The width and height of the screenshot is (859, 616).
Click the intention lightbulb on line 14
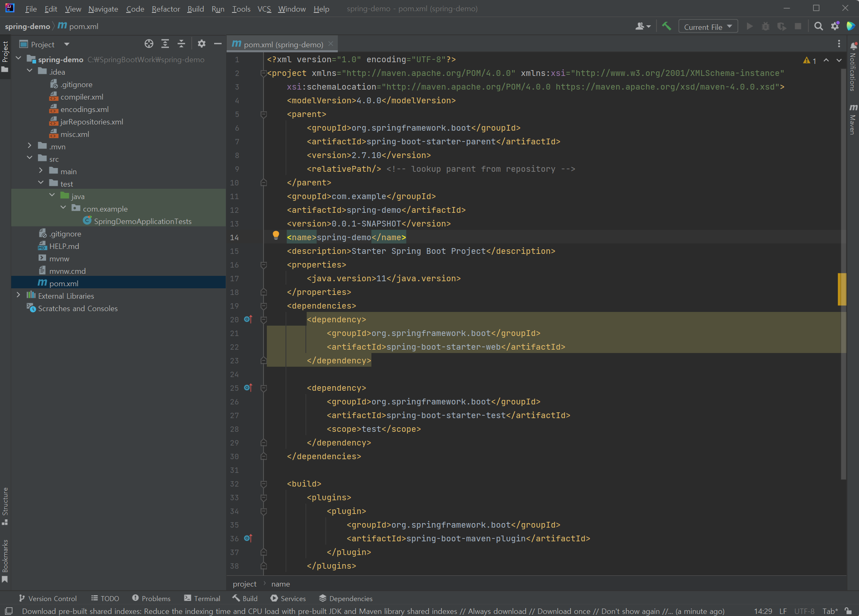[x=276, y=236]
